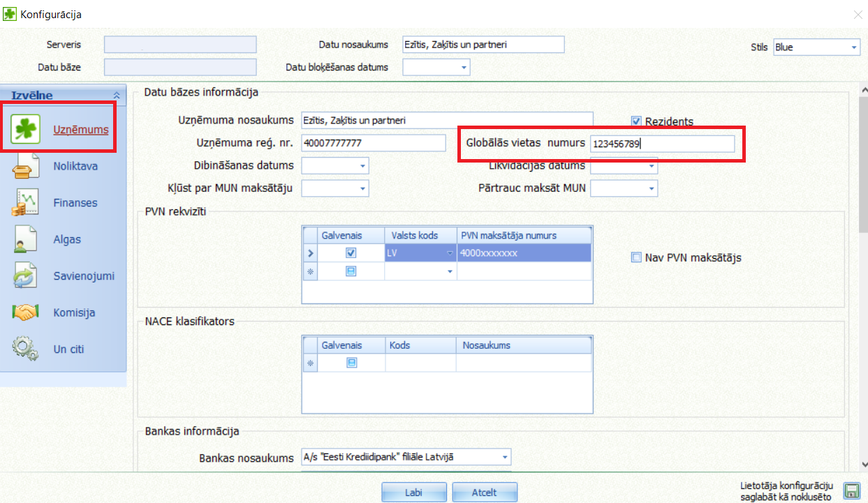Open Valsts kods dropdown in LV row
The image size is (868, 503).
tap(450, 253)
